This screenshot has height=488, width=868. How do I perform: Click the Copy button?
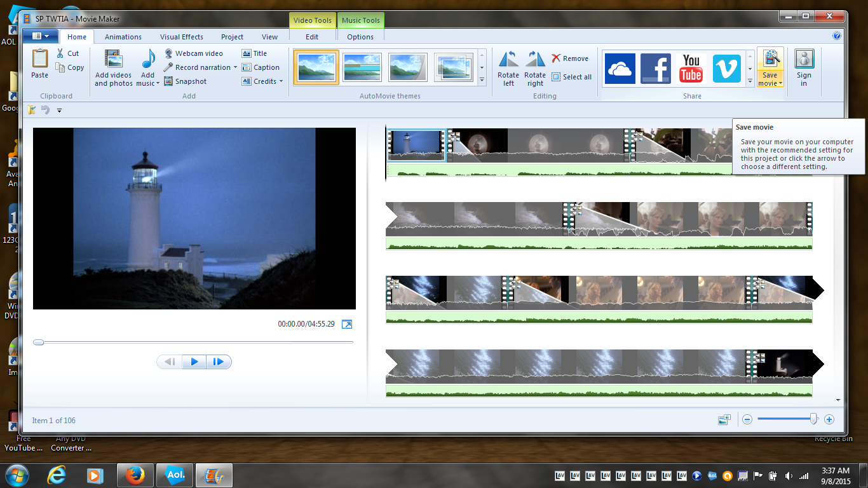(x=70, y=67)
